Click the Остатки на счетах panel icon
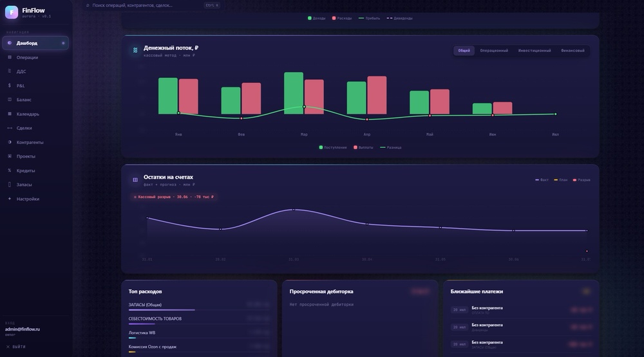The image size is (644, 357). (x=135, y=179)
